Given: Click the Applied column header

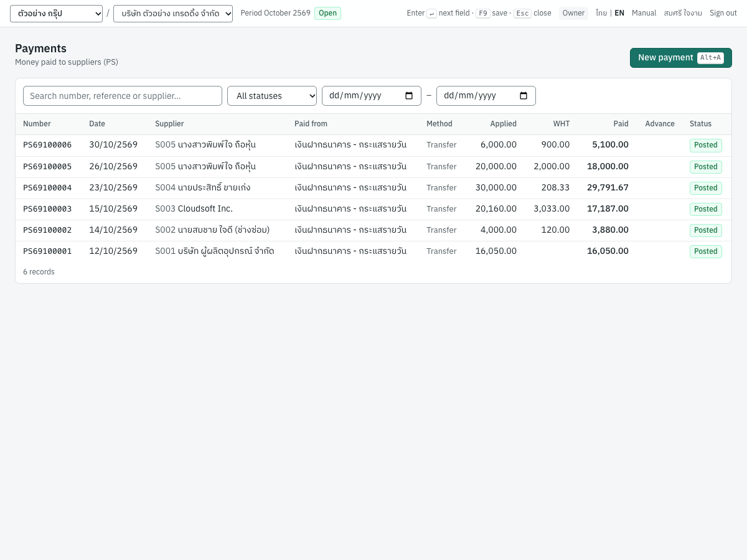Looking at the screenshot, I should pyautogui.click(x=503, y=124).
